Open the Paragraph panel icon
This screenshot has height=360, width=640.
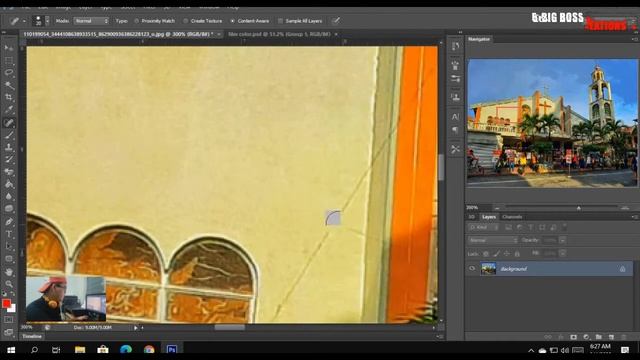coord(456,130)
